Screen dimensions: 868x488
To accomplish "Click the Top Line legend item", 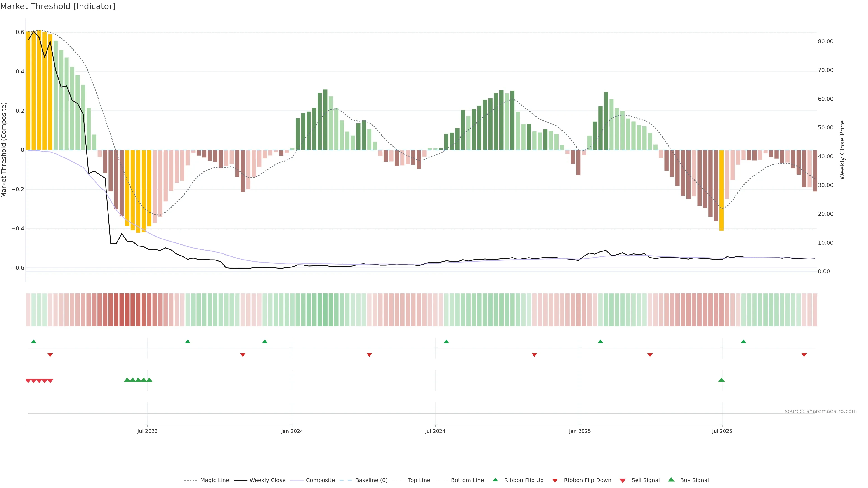I will click(x=419, y=480).
